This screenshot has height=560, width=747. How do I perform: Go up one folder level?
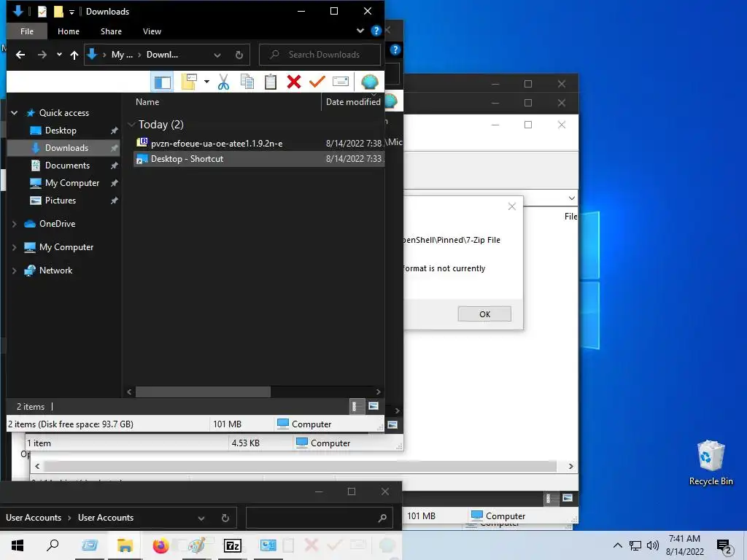pos(74,55)
